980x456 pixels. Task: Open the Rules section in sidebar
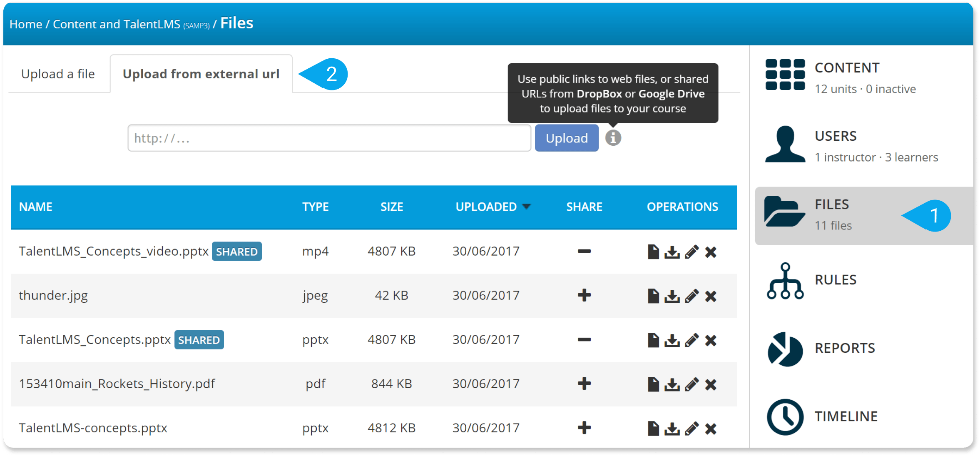pos(835,280)
